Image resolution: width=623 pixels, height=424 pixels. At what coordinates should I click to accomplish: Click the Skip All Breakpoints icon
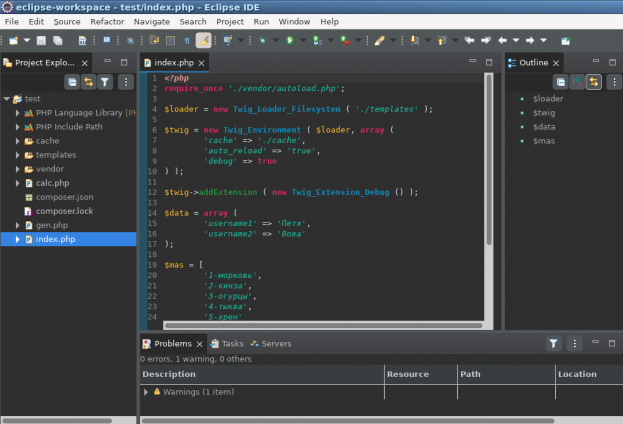click(130, 41)
